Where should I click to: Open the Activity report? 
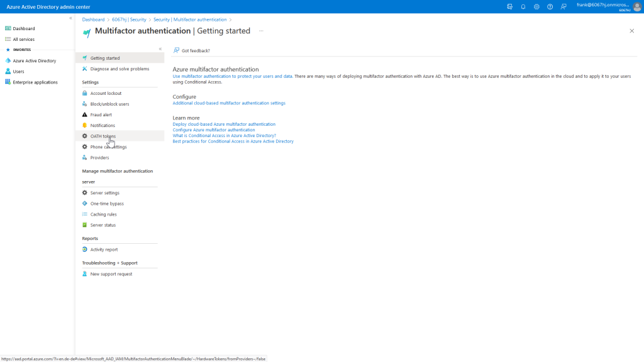coord(104,250)
